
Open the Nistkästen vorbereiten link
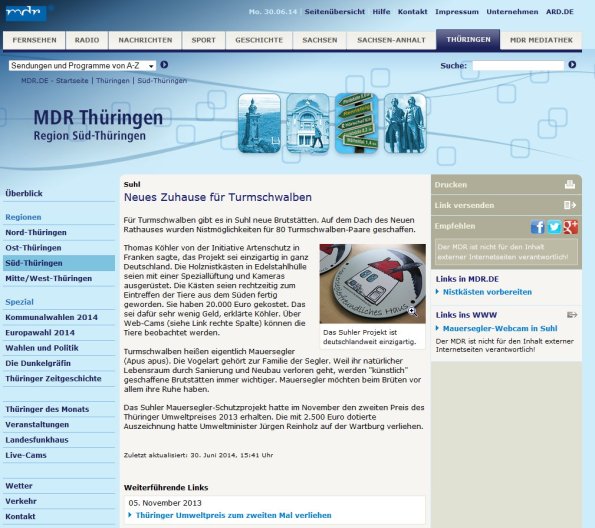click(487, 292)
